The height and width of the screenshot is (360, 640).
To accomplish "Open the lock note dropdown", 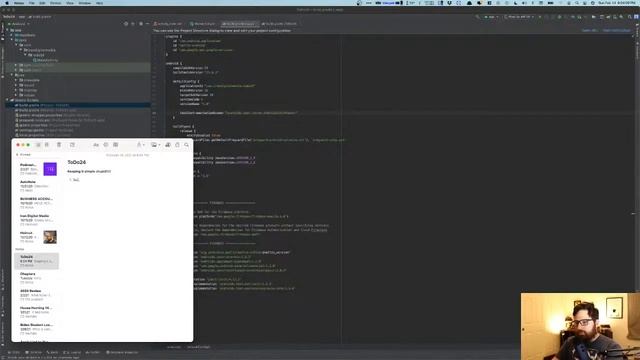I will click(140, 145).
